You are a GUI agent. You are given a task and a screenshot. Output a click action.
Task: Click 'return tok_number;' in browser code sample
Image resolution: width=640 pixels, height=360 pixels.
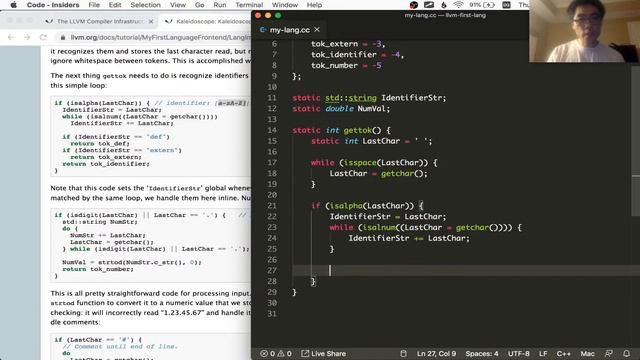pyautogui.click(x=98, y=269)
